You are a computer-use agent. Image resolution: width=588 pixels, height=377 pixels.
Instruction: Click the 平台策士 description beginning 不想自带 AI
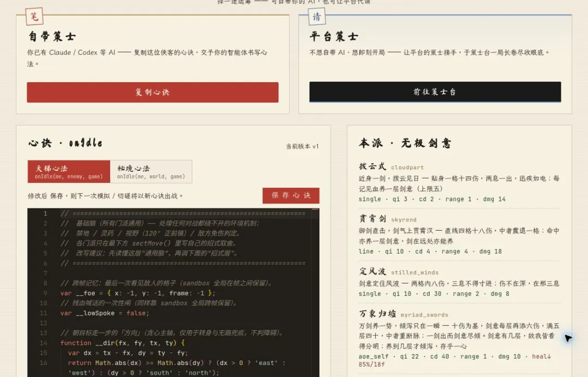pyautogui.click(x=430, y=52)
